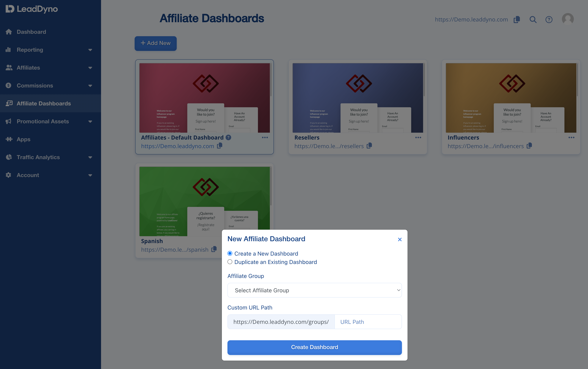The image size is (588, 369).
Task: Select Duplicate an Existing Dashboard option
Action: [x=230, y=262]
